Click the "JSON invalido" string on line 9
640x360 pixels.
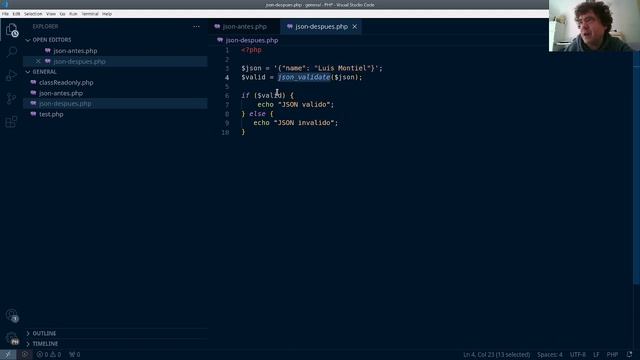tap(304, 122)
